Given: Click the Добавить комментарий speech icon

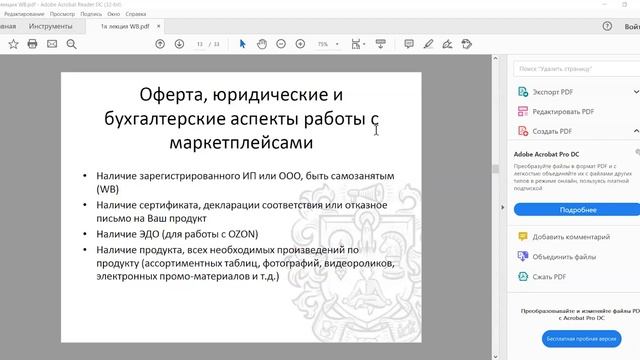Looking at the screenshot, I should tap(523, 236).
